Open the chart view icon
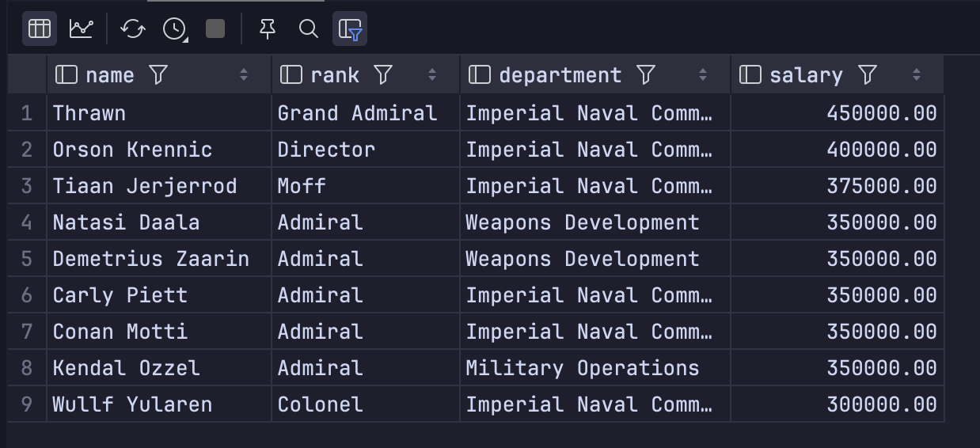Screen dimensions: 980x448 click(81, 29)
